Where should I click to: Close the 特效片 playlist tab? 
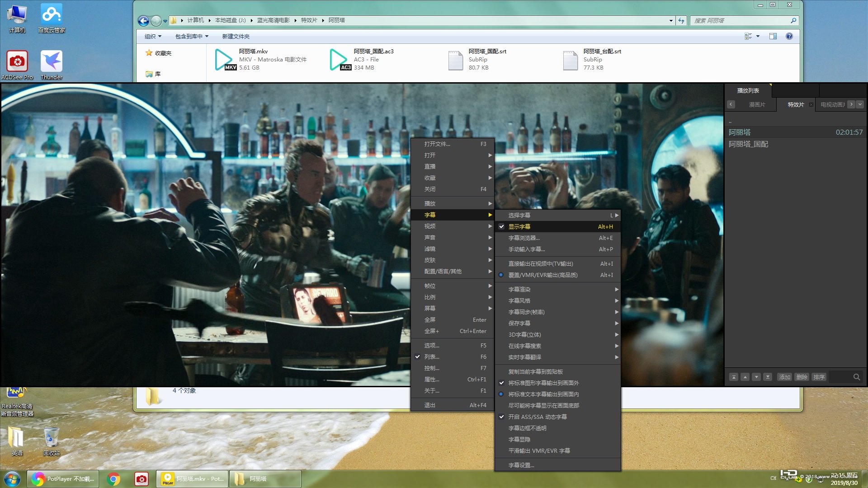pyautogui.click(x=811, y=105)
